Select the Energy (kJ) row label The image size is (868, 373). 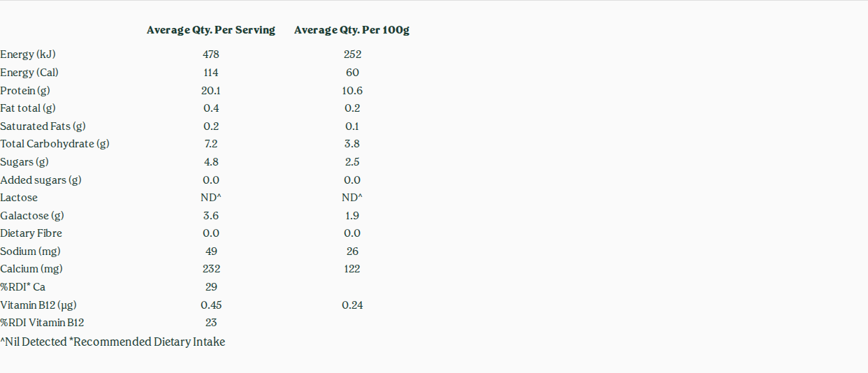(x=28, y=54)
